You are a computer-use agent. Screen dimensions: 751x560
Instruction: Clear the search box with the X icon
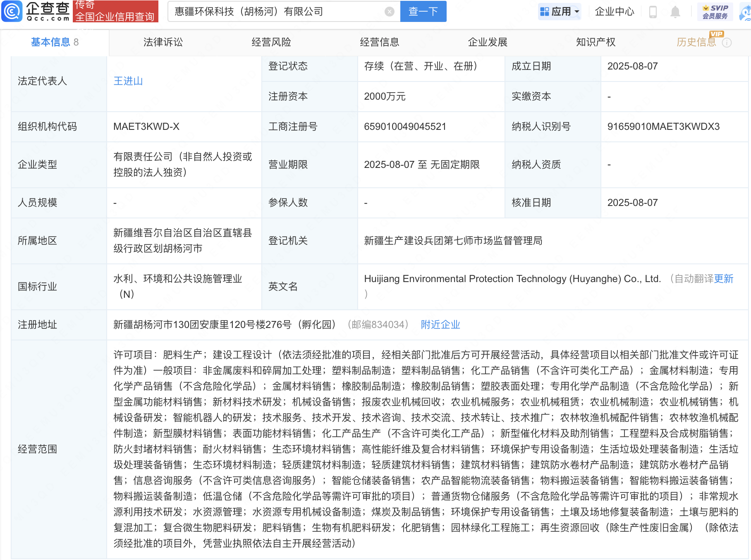(x=389, y=12)
